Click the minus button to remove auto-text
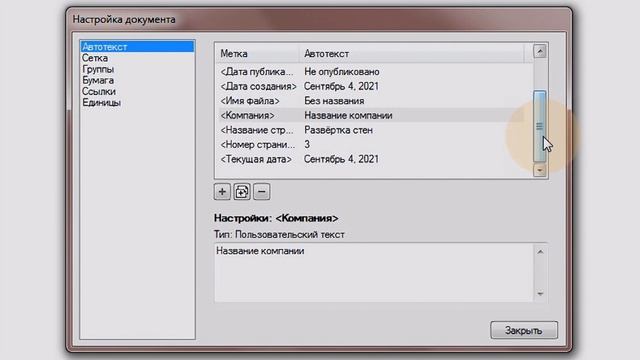This screenshot has width=640, height=360. point(262,191)
